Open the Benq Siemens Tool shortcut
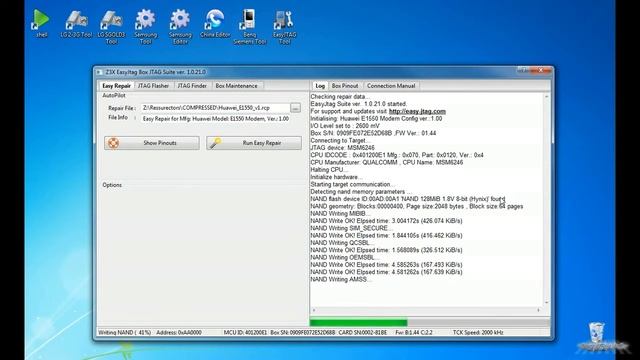This screenshot has width=640, height=360. [x=249, y=27]
